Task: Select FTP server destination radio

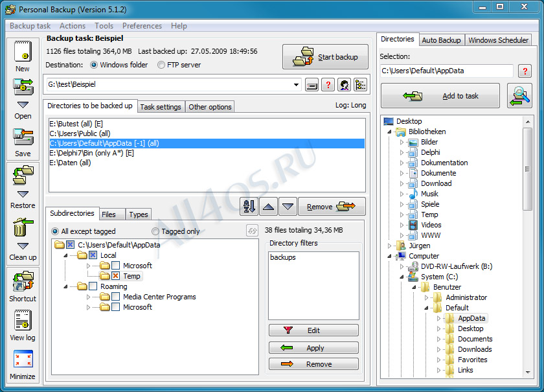Action: point(161,65)
